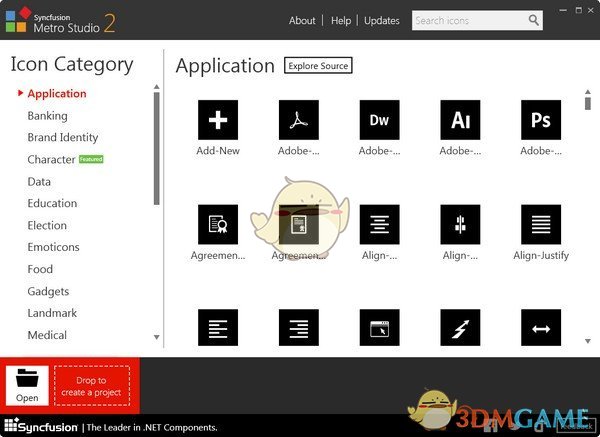
Task: Select the second Agreement document icon
Action: (x=298, y=224)
